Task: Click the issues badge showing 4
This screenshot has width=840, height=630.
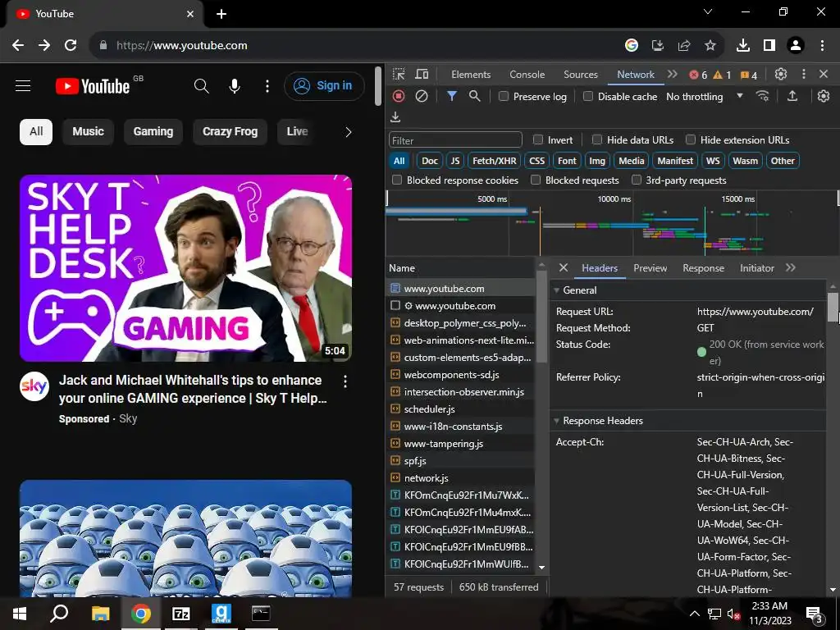Action: (748, 75)
